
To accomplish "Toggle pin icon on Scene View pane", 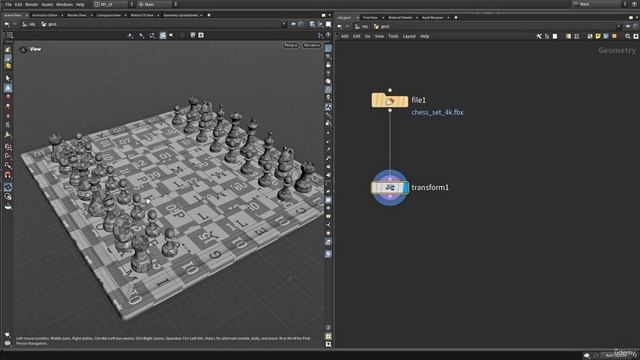I will (x=293, y=24).
